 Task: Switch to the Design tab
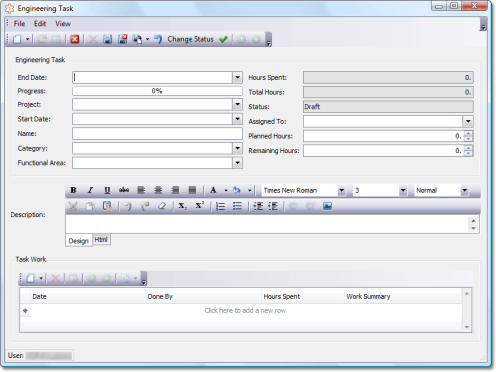(79, 241)
